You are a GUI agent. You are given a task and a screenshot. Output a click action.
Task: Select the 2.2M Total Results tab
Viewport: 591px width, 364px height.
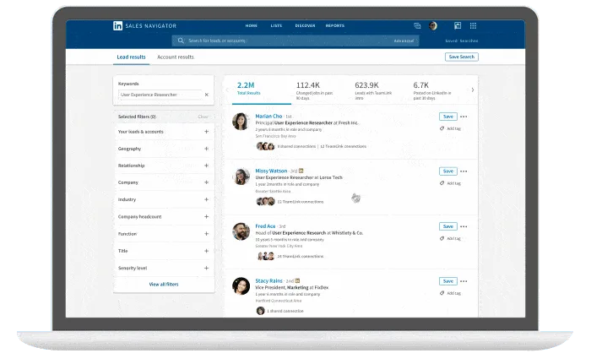click(261, 90)
